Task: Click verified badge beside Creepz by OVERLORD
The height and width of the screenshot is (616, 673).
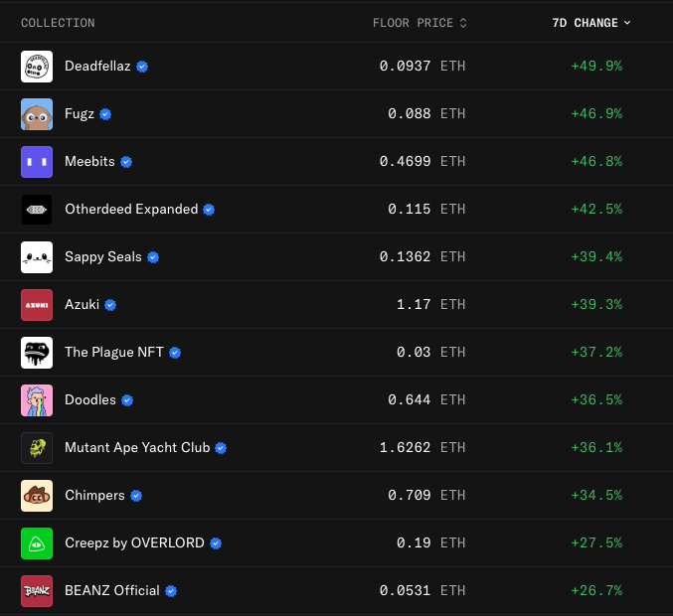Action: [x=216, y=543]
